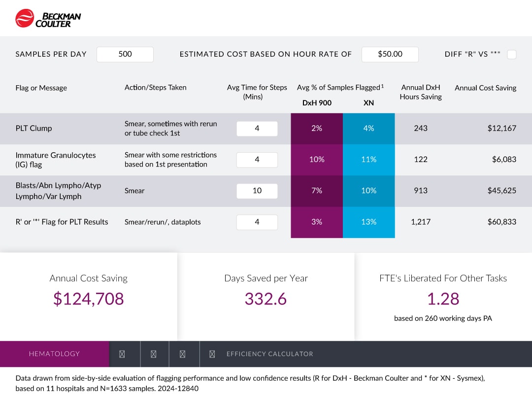Image resolution: width=532 pixels, height=399 pixels.
Task: Click the first icon right of the Hematology tab
Action: tap(122, 354)
